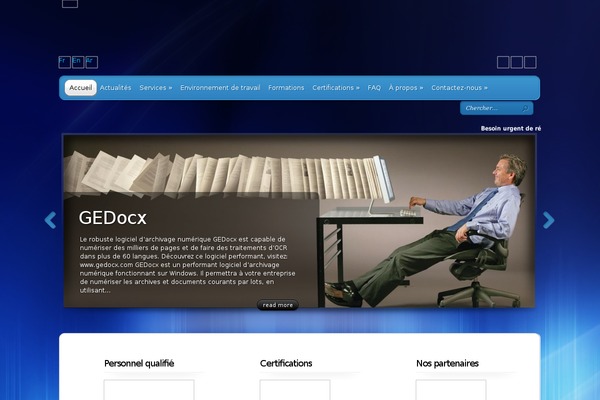Switch site language to En
This screenshot has width=600, height=400.
coord(78,62)
